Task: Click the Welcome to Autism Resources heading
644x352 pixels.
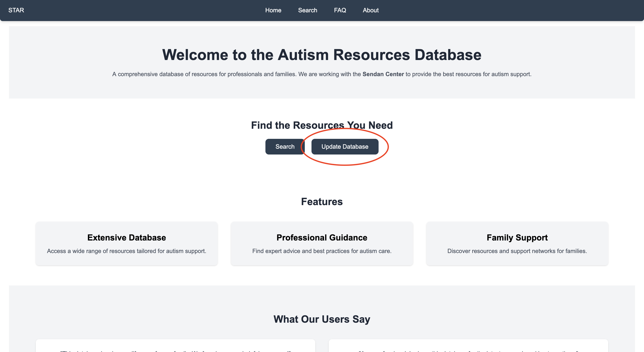Action: pos(322,55)
